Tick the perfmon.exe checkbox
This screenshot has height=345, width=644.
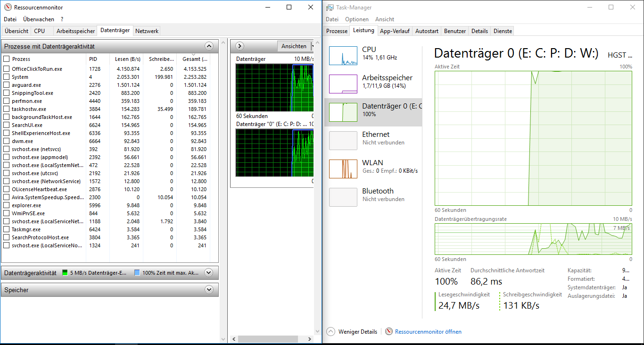click(7, 101)
